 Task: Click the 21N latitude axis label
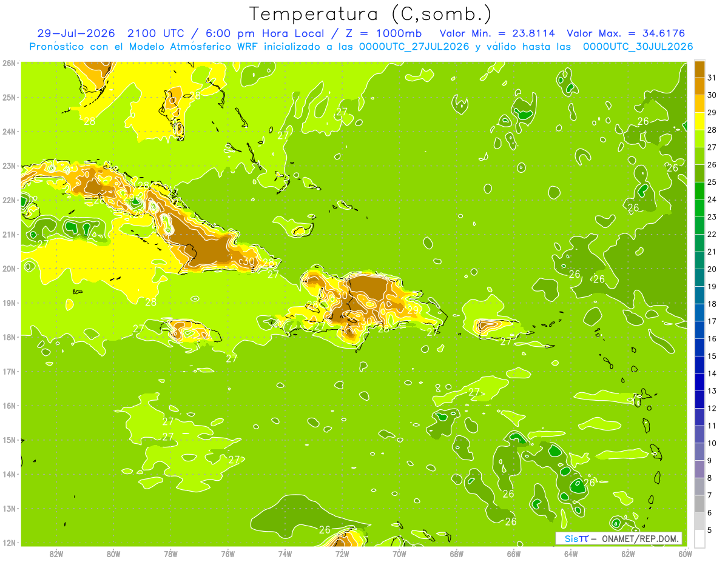click(8, 235)
